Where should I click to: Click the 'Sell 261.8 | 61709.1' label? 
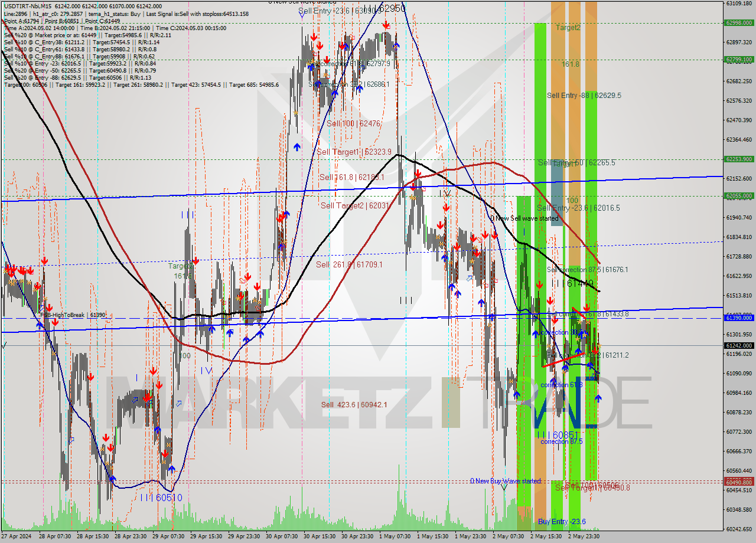tap(349, 264)
